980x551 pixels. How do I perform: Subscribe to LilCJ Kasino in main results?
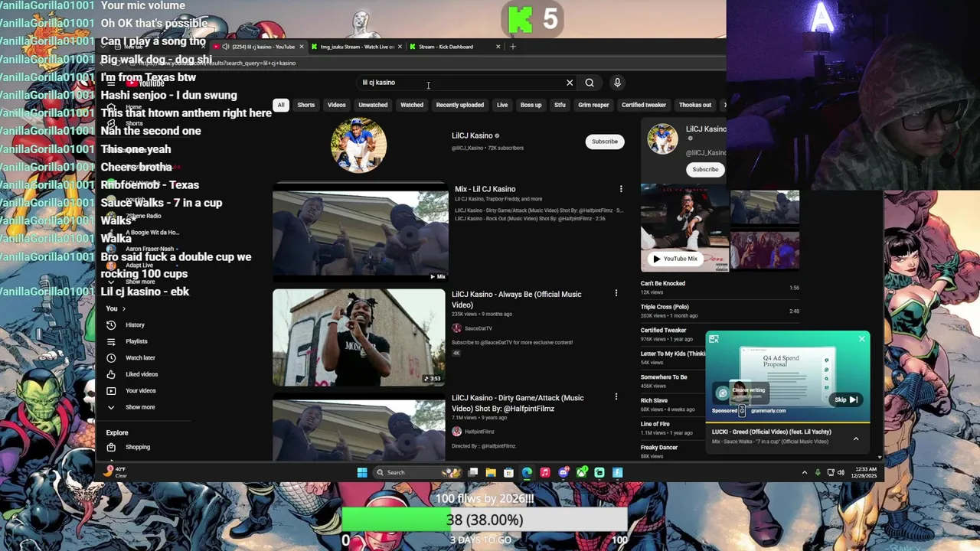pyautogui.click(x=604, y=142)
